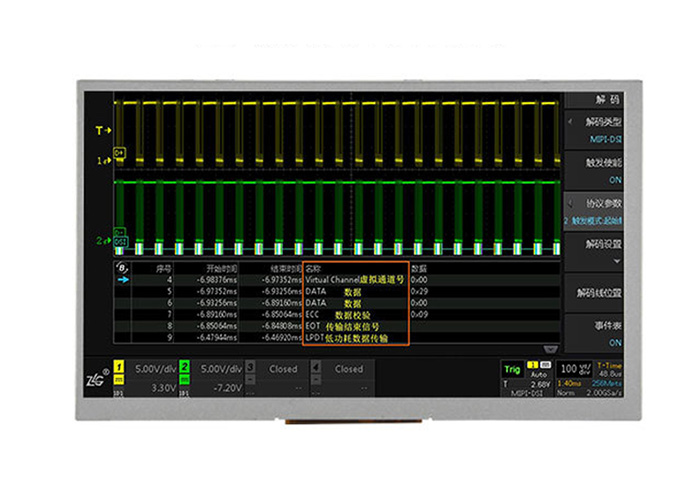Click the green Trig status indicator
This screenshot has height=495, width=700.
pyautogui.click(x=511, y=368)
